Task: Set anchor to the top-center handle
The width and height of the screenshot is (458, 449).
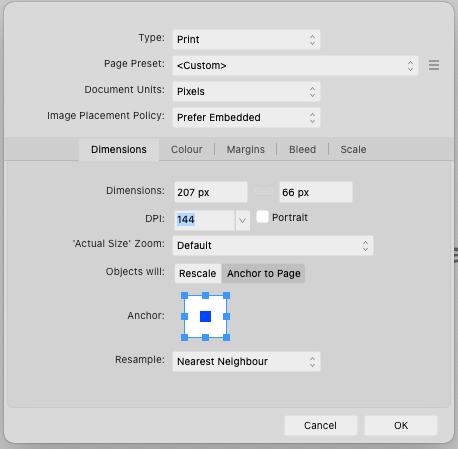Action: click(x=205, y=295)
